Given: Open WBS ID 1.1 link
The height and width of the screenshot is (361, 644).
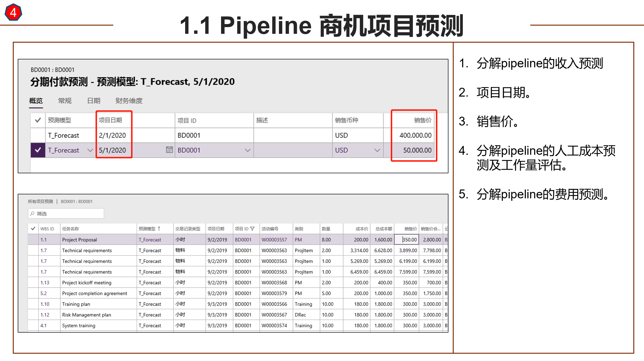Looking at the screenshot, I should 44,239.
